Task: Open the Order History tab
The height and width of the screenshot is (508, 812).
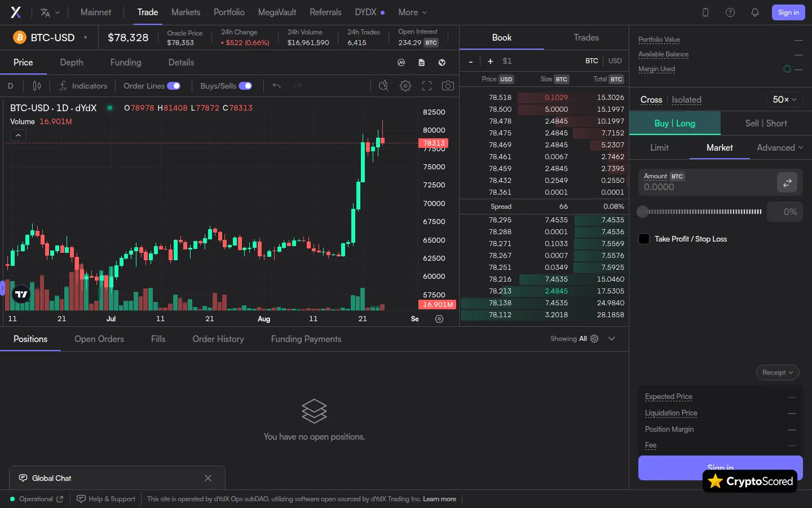Action: tap(218, 339)
